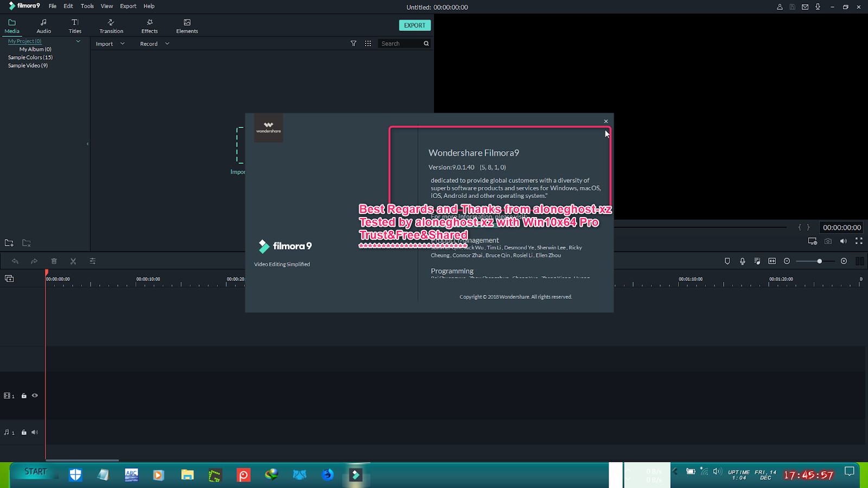Switch to the Transition tab
Viewport: 868px width, 488px height.
pyautogui.click(x=111, y=26)
